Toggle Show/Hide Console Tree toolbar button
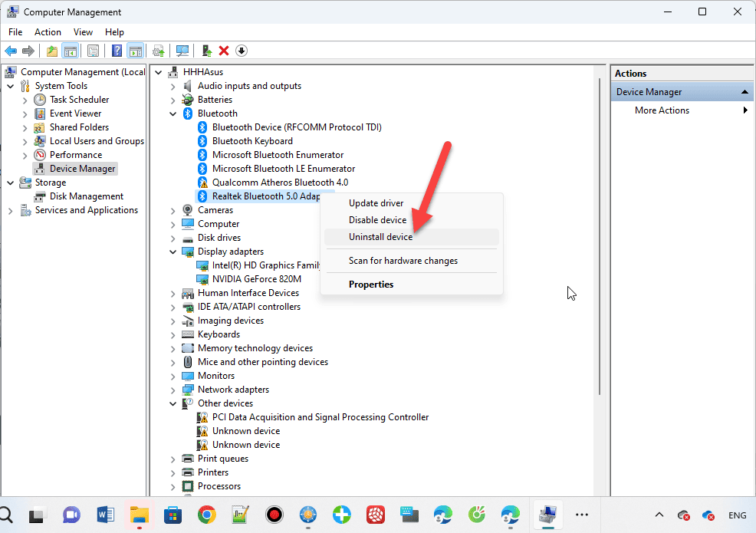Screen dimensions: 756x533 tap(70, 51)
